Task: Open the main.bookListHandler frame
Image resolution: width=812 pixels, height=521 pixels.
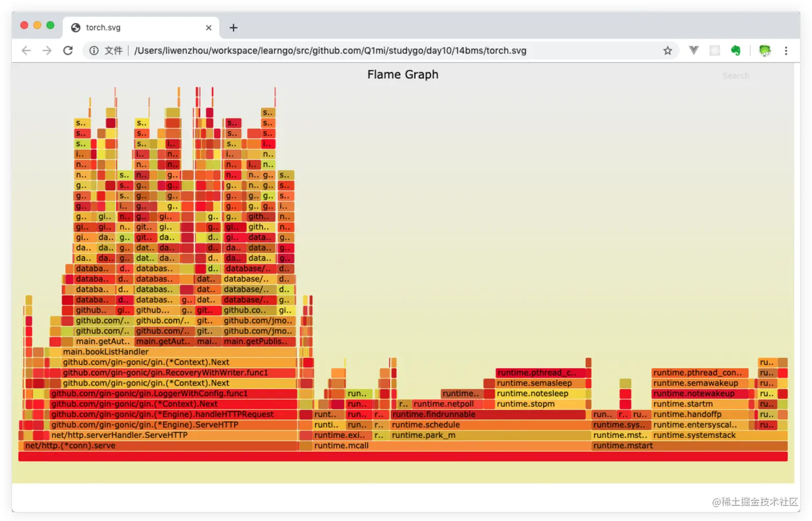Action: [179, 352]
